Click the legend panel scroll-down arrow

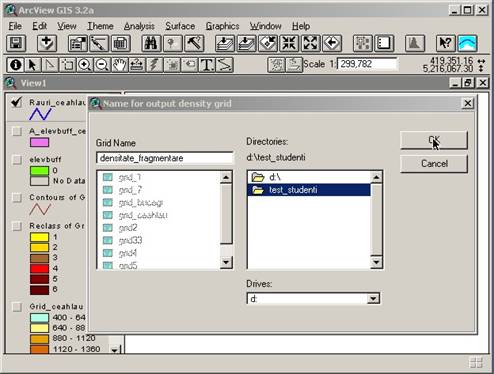115,350
